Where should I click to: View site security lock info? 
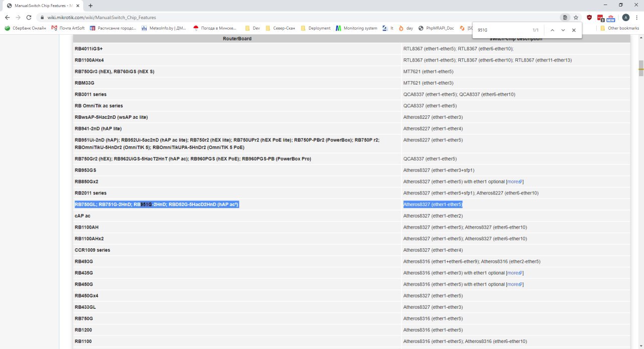click(x=42, y=17)
